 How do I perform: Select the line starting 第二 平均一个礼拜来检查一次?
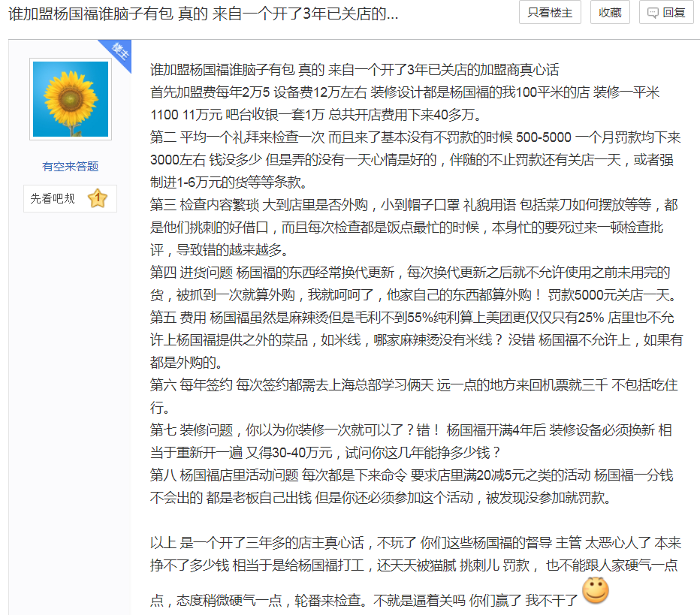click(x=415, y=137)
